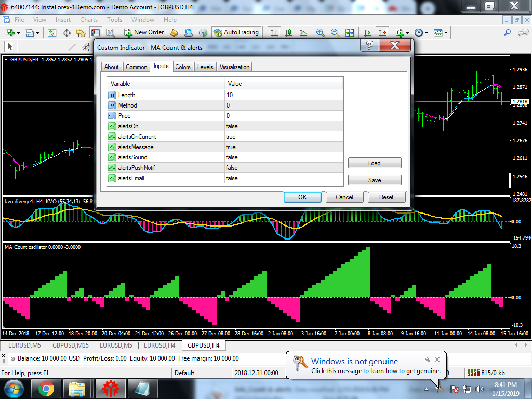Screen dimensions: 532x399
Task: Click the Save button
Action: tap(375, 180)
